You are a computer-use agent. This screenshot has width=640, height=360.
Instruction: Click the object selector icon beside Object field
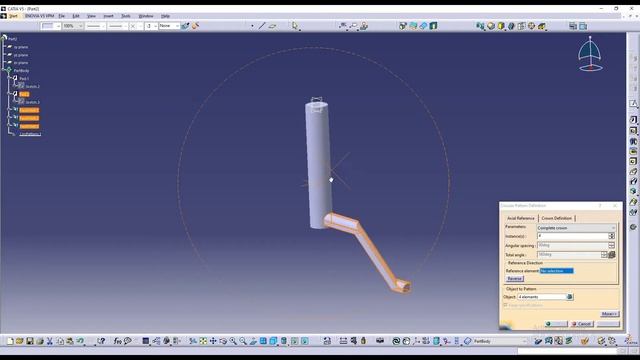570,297
